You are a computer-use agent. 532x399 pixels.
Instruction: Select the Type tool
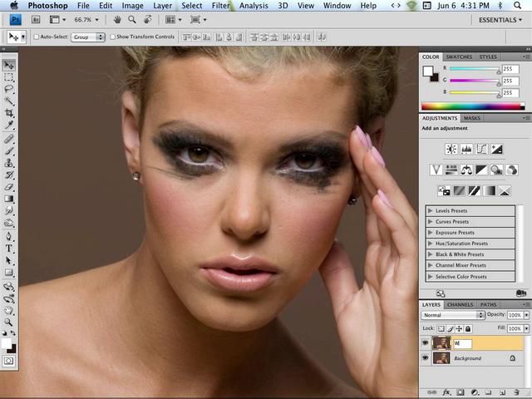pos(9,249)
